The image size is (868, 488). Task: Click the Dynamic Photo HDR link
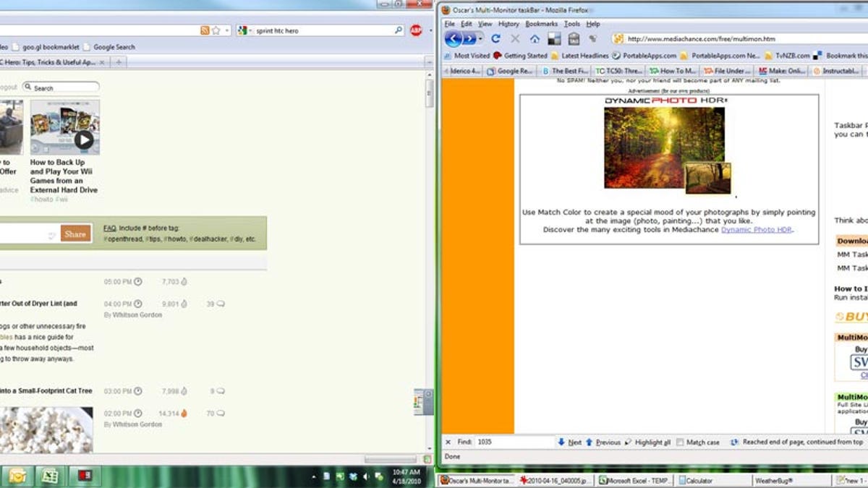(x=757, y=229)
